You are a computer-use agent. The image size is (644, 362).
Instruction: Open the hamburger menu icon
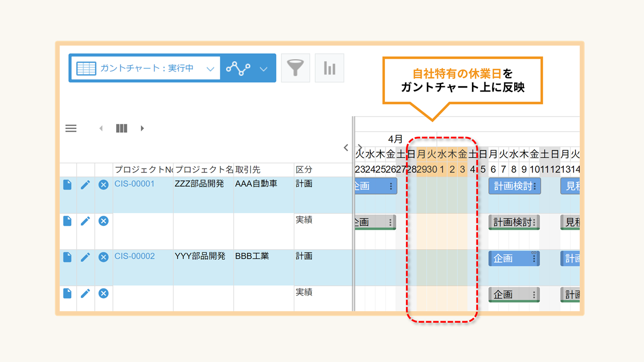(71, 128)
